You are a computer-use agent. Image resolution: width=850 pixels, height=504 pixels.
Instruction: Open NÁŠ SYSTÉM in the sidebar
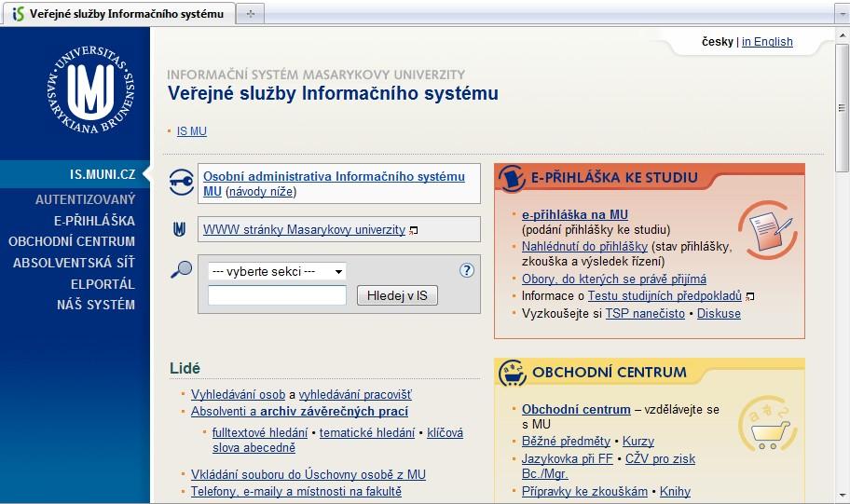(x=96, y=305)
